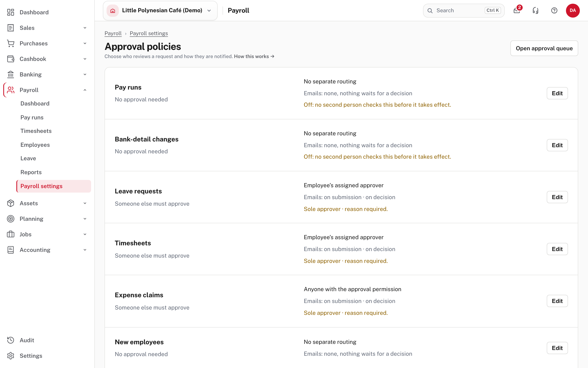Open Pay runs in Payroll submenu
This screenshot has width=588, height=368.
tap(53, 117)
